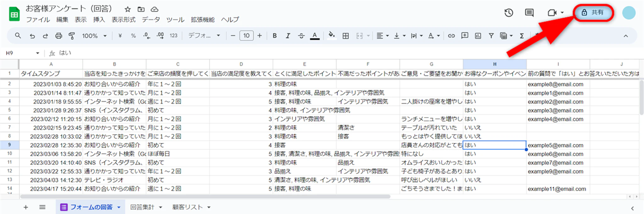Screen dimensions: 644x214
Task: Open the データ menu
Action: click(x=151, y=19)
